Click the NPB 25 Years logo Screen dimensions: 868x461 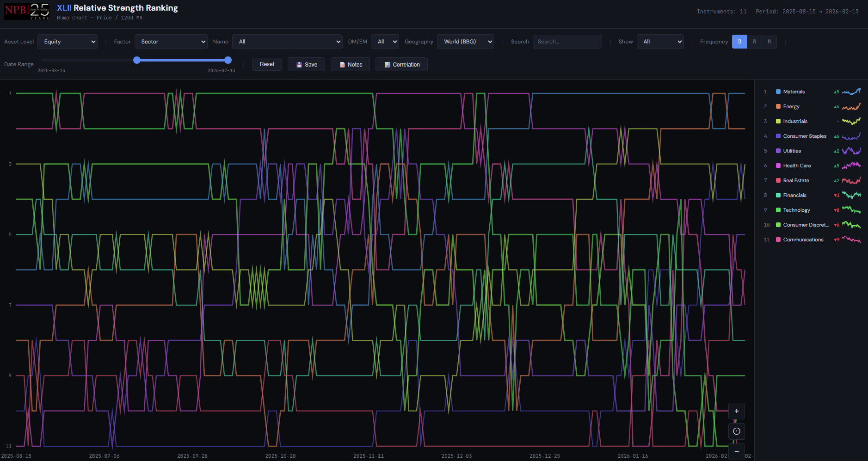point(27,11)
